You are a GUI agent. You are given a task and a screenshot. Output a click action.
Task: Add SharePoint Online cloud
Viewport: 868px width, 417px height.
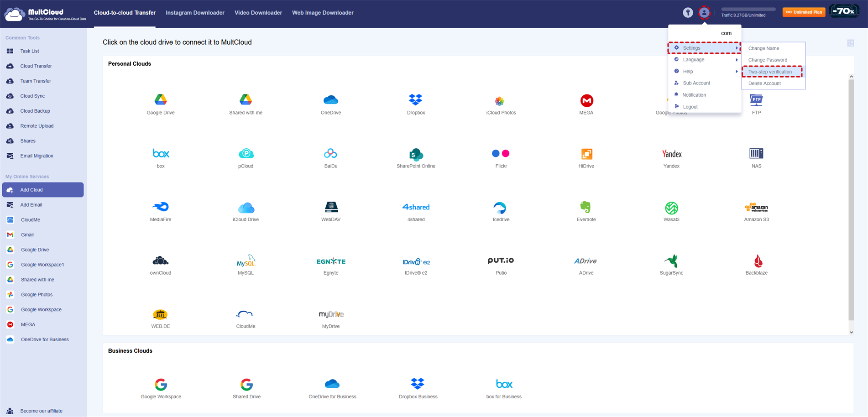416,154
